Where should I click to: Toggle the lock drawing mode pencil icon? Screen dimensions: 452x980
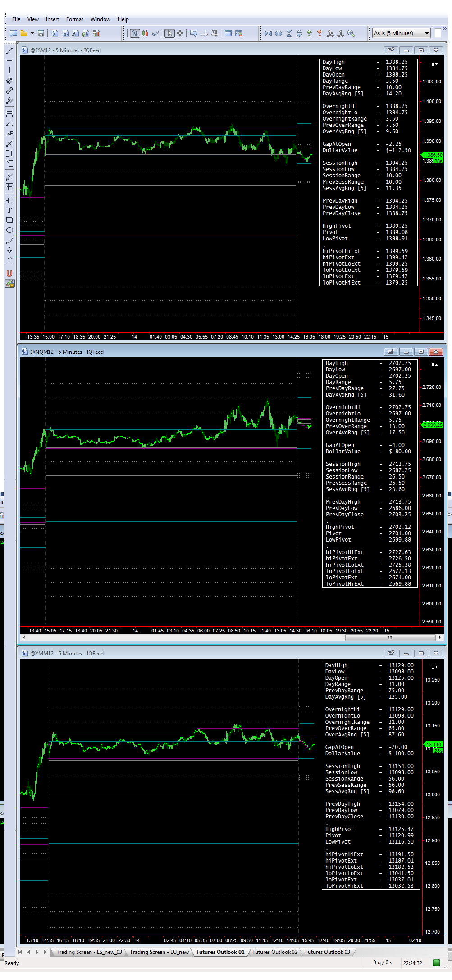coord(9,283)
